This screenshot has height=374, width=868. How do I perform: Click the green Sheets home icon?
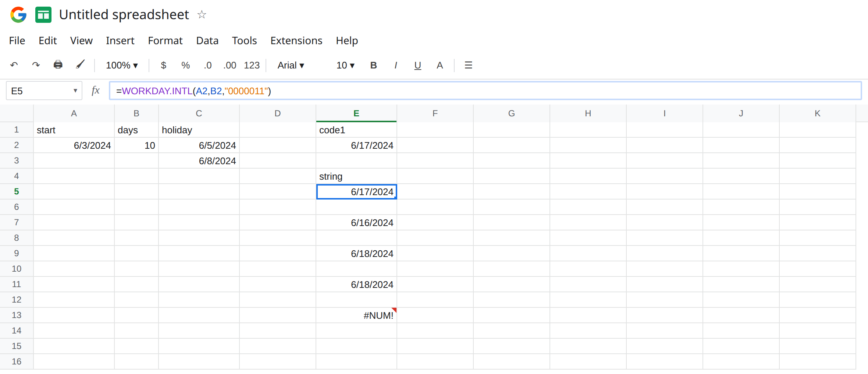click(x=43, y=15)
